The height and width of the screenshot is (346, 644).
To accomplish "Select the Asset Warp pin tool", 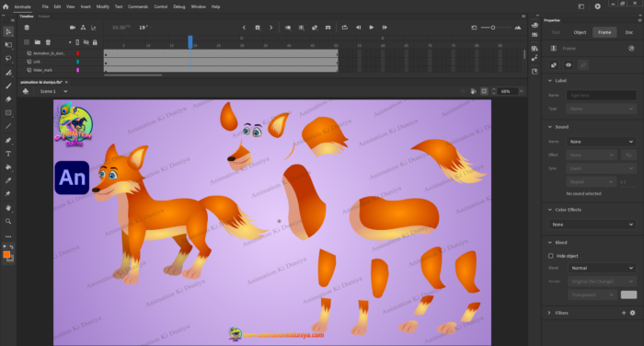I will 8,193.
